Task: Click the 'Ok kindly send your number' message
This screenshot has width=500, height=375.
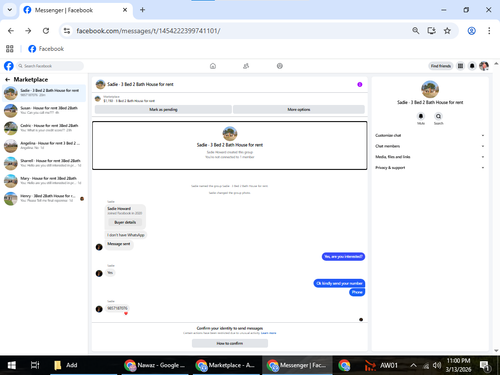Action: (x=339, y=283)
